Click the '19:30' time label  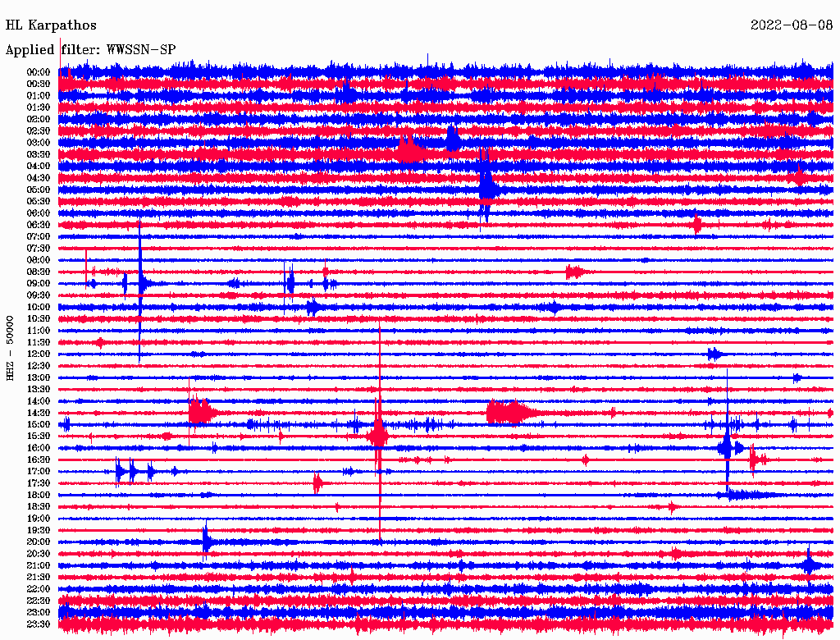tap(39, 531)
